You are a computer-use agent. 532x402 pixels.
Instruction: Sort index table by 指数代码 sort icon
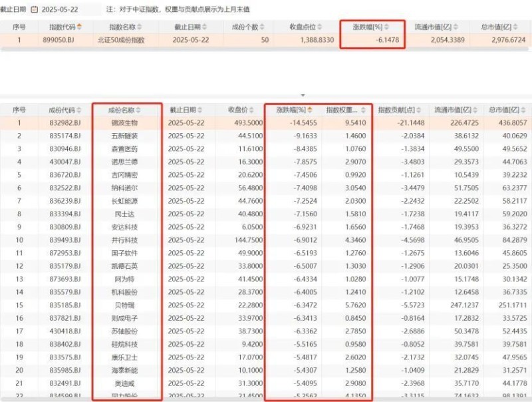tap(80, 27)
